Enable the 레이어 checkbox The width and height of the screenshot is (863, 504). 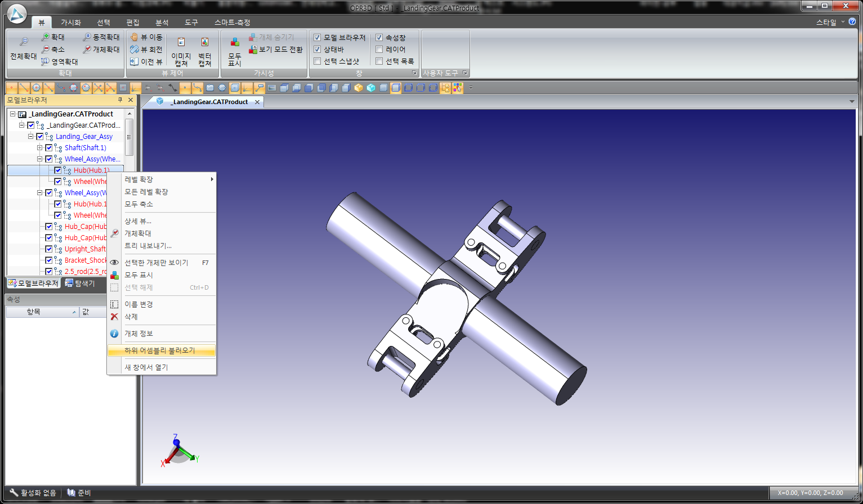click(379, 49)
